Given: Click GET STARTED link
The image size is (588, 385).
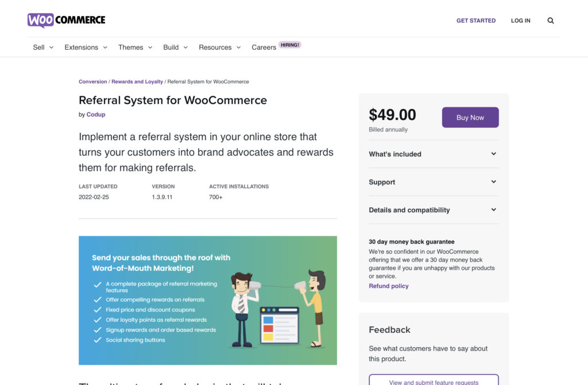Looking at the screenshot, I should click(476, 21).
